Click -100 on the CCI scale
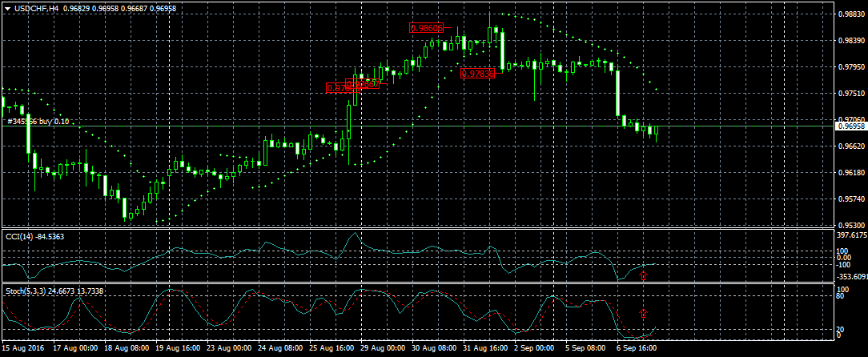 pos(844,265)
